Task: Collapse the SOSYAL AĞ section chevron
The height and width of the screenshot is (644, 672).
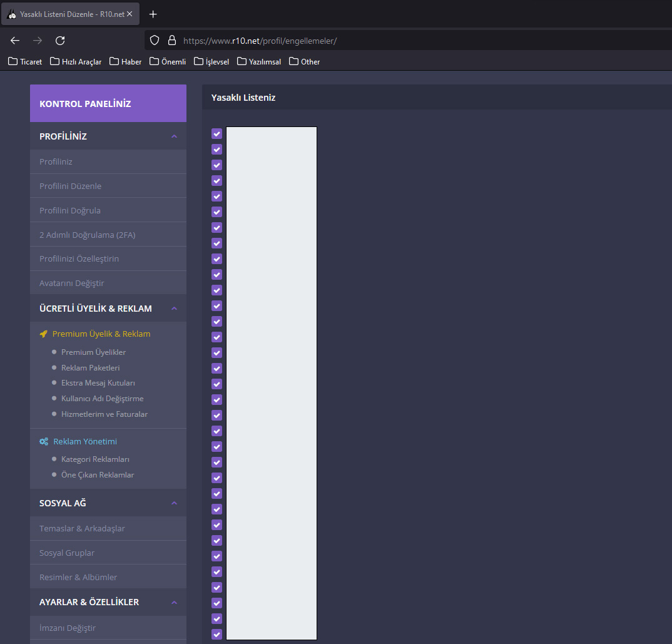Action: click(x=174, y=503)
